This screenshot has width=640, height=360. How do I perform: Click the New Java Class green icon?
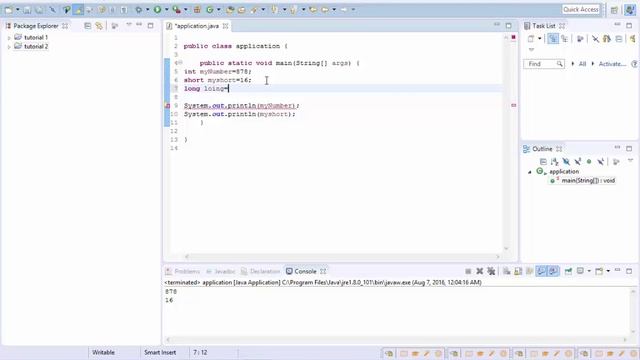(x=210, y=9)
